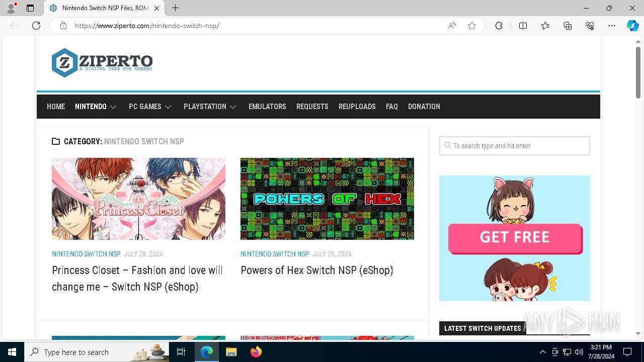644x362 pixels.
Task: Click the scrollbar down arrow
Action: coord(638,333)
